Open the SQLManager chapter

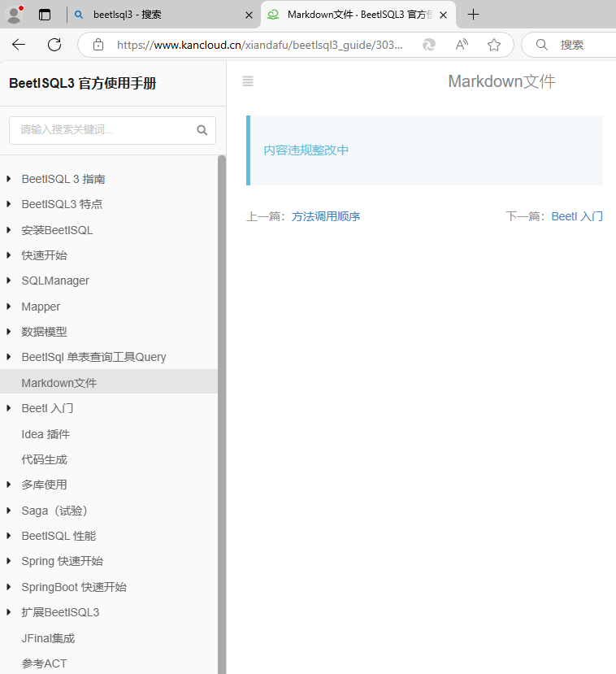pos(55,280)
